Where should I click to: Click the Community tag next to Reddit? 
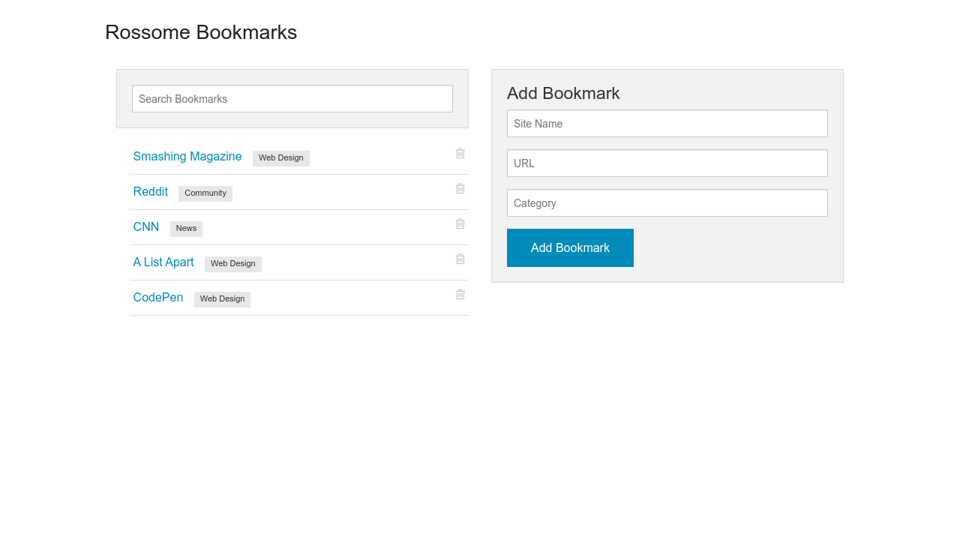pyautogui.click(x=205, y=193)
